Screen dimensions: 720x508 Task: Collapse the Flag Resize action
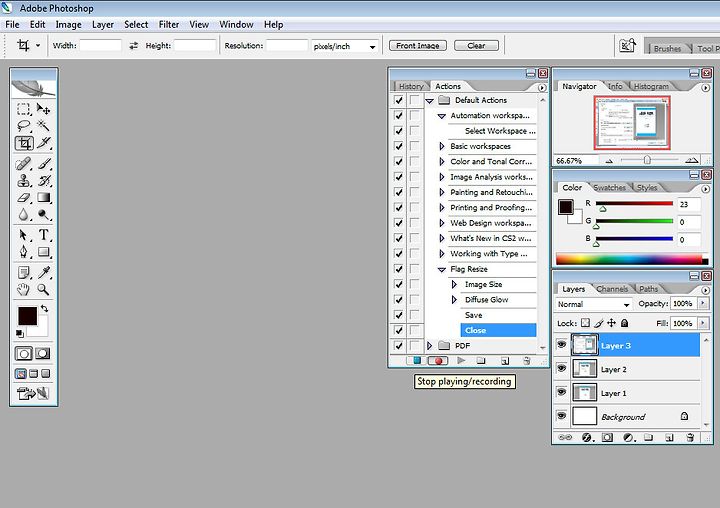pos(442,270)
